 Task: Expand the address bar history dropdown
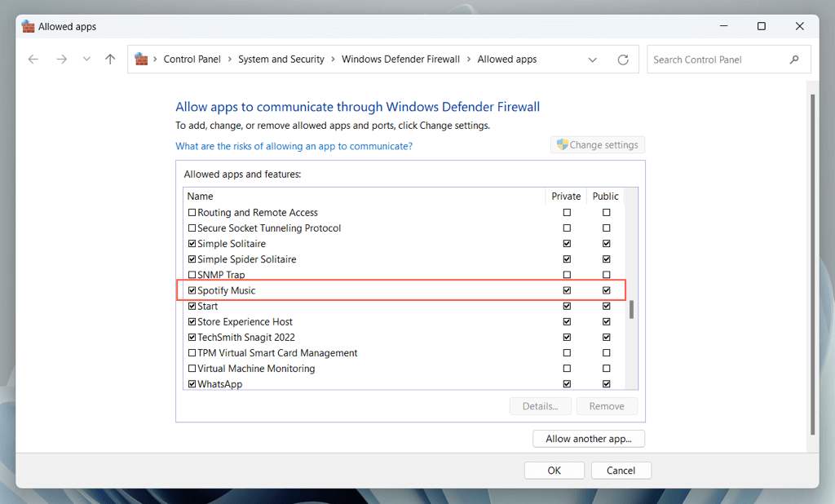(593, 60)
